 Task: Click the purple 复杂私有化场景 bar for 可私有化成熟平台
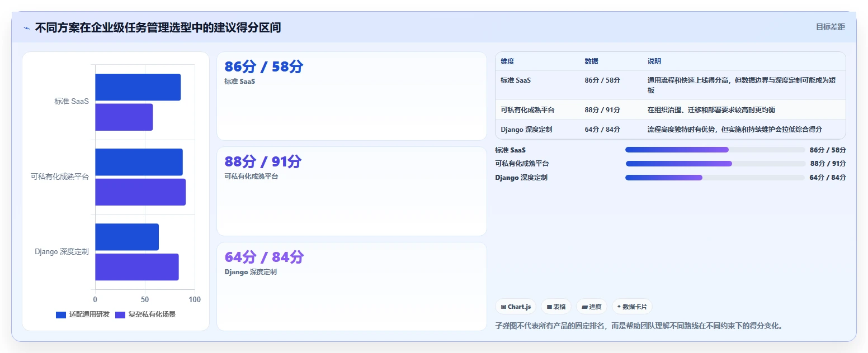pyautogui.click(x=140, y=192)
